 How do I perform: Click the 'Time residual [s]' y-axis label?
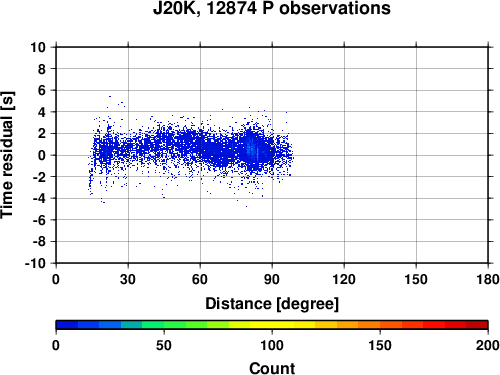tap(7, 155)
